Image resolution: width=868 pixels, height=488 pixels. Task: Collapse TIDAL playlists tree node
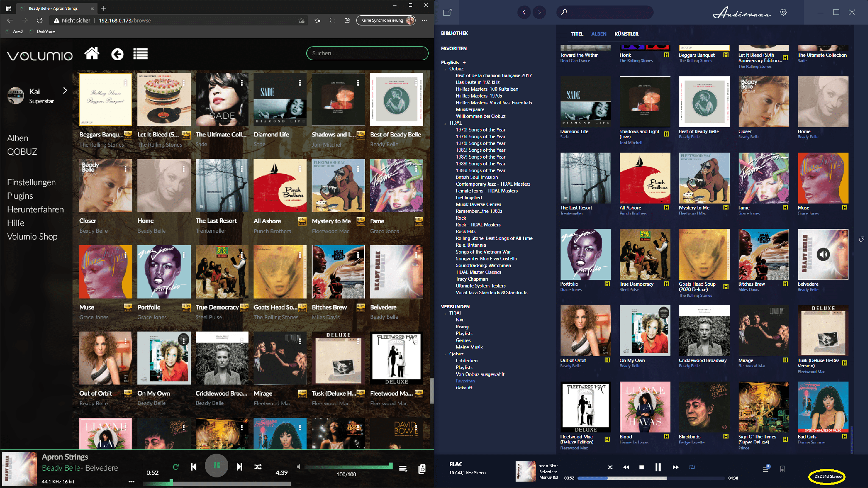[x=446, y=123]
